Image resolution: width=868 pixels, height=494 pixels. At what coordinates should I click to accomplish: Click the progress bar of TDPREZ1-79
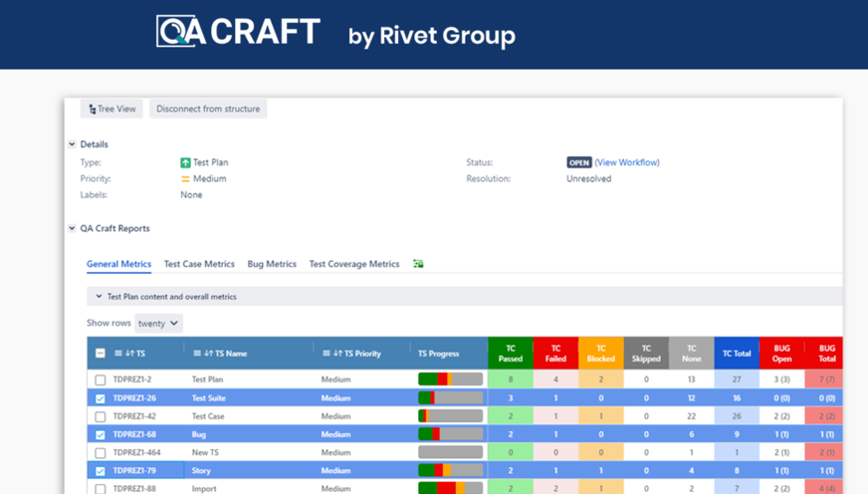tap(451, 471)
